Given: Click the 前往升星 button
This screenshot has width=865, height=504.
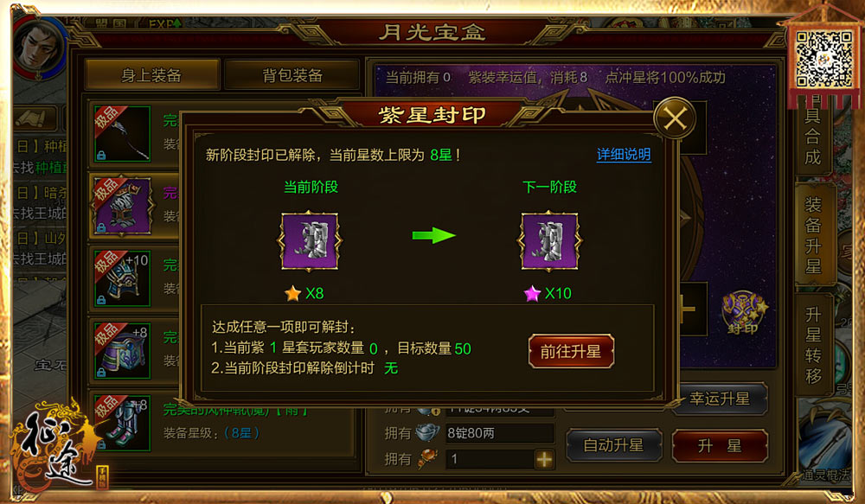Looking at the screenshot, I should tap(571, 351).
